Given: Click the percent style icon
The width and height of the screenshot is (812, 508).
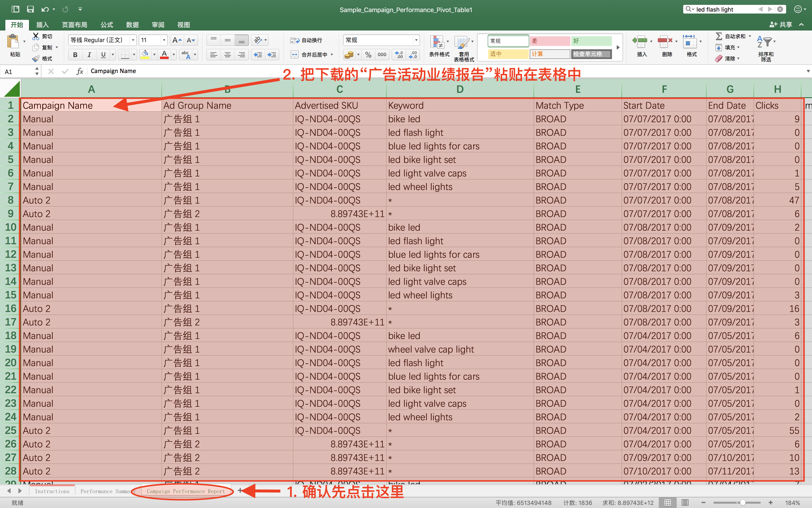Looking at the screenshot, I should coord(368,55).
